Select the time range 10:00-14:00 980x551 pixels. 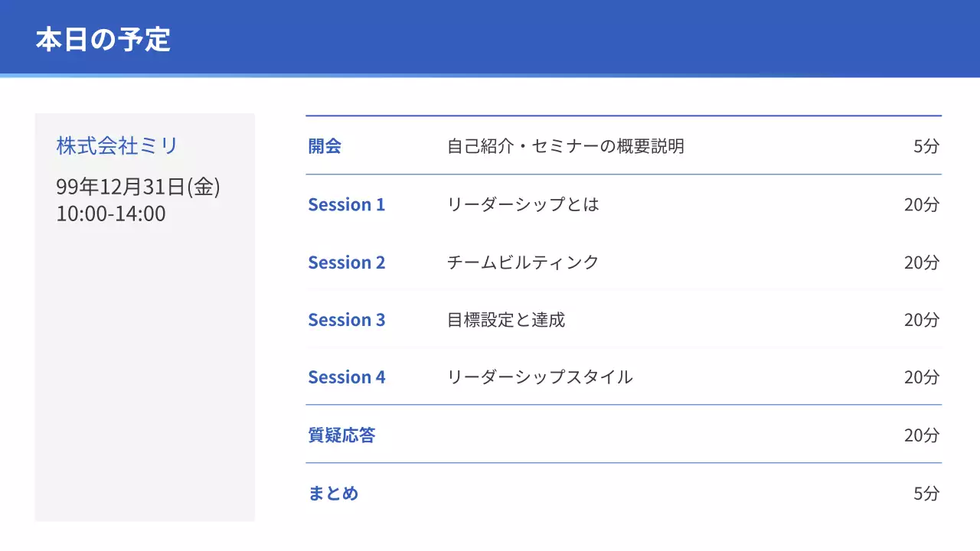pyautogui.click(x=111, y=214)
